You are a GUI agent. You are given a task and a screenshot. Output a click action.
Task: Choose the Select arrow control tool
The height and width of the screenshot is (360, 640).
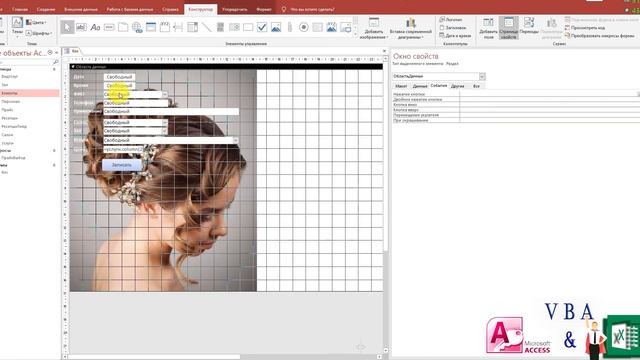click(67, 27)
